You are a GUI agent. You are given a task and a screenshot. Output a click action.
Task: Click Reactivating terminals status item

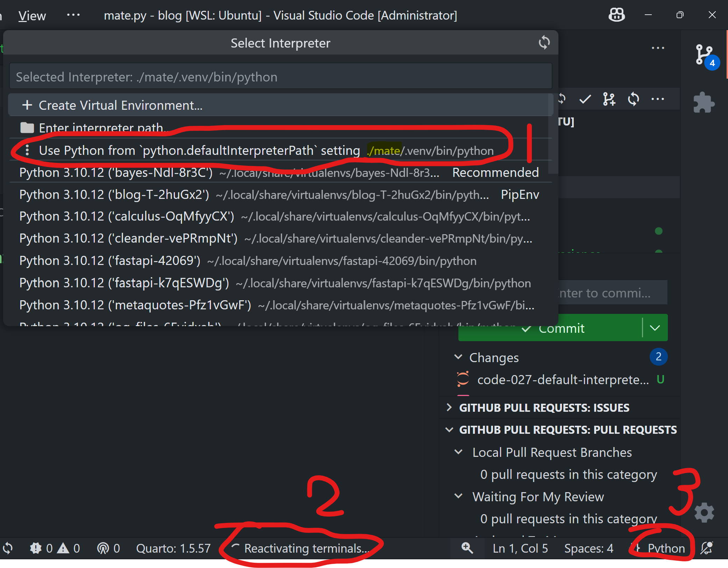point(301,548)
